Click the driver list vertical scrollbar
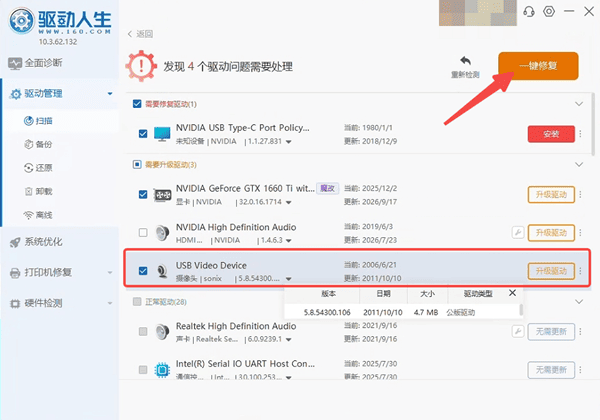This screenshot has width=600, height=420. tap(593, 124)
